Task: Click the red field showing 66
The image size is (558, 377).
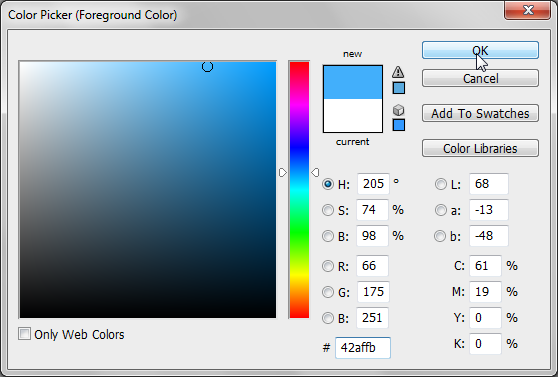Action: click(372, 266)
